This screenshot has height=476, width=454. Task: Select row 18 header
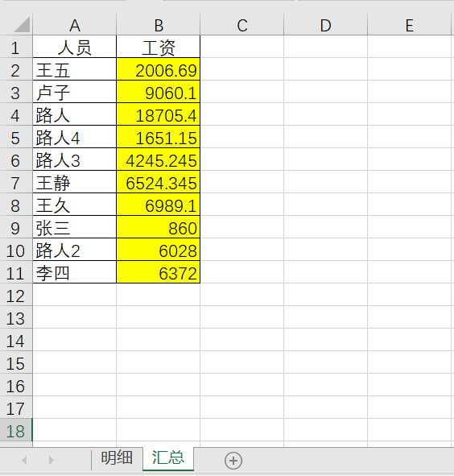point(16,430)
